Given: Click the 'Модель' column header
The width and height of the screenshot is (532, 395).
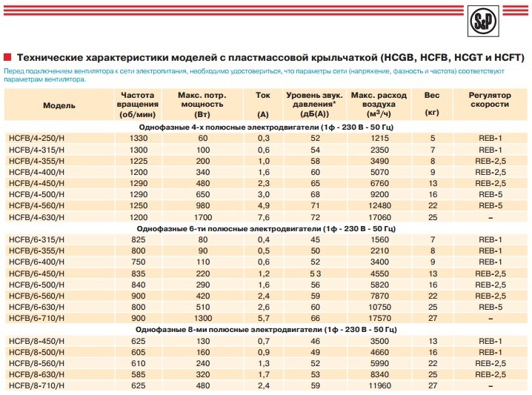Looking at the screenshot, I should click(59, 106).
